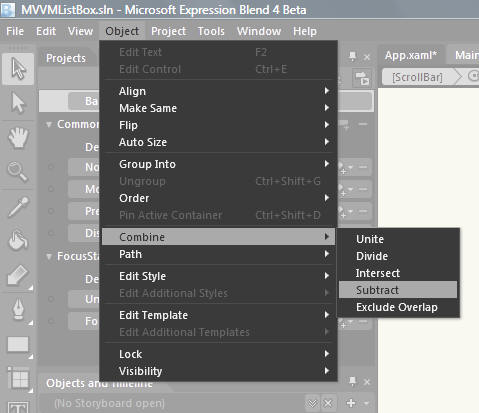Collapse the CommonStates group triangle
The image size is (479, 413).
[49, 125]
